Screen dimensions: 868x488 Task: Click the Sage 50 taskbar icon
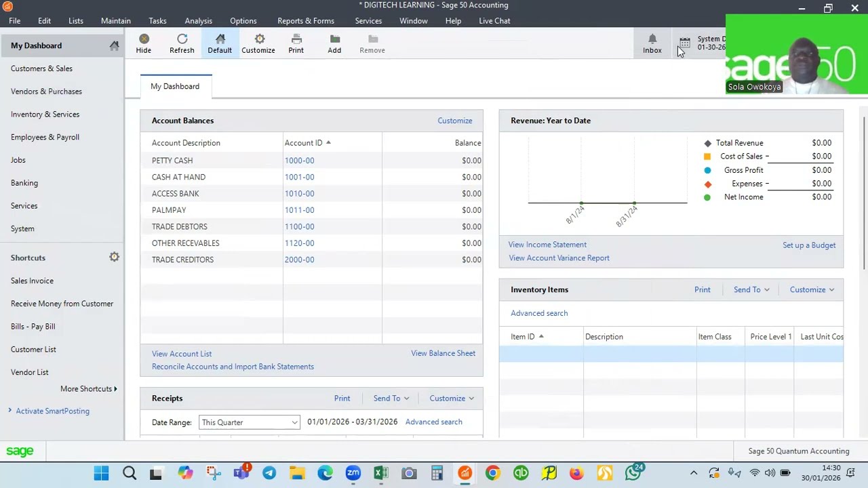tap(465, 473)
